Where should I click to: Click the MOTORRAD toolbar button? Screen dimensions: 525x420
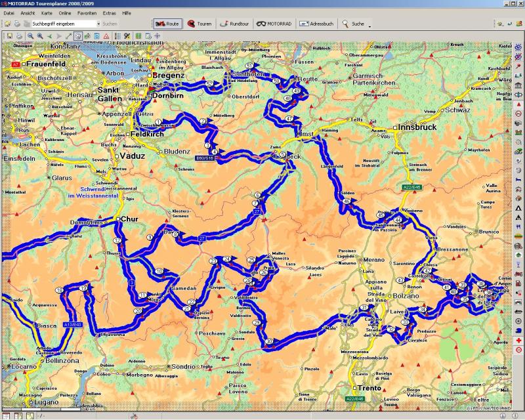pyautogui.click(x=274, y=24)
